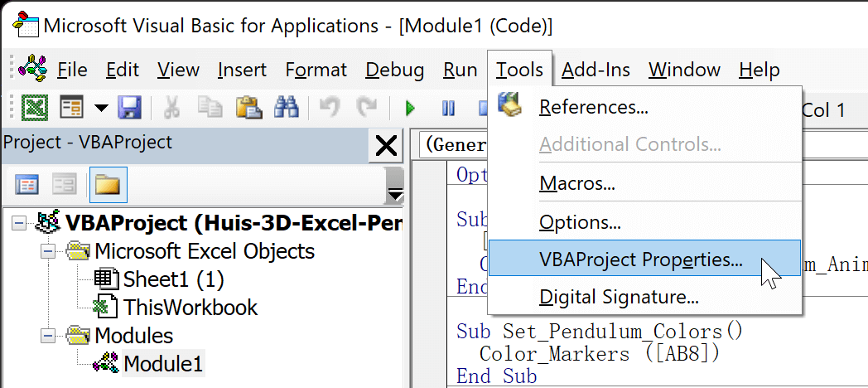
Task: Select the VBAProject root tree item
Action: pyautogui.click(x=234, y=223)
